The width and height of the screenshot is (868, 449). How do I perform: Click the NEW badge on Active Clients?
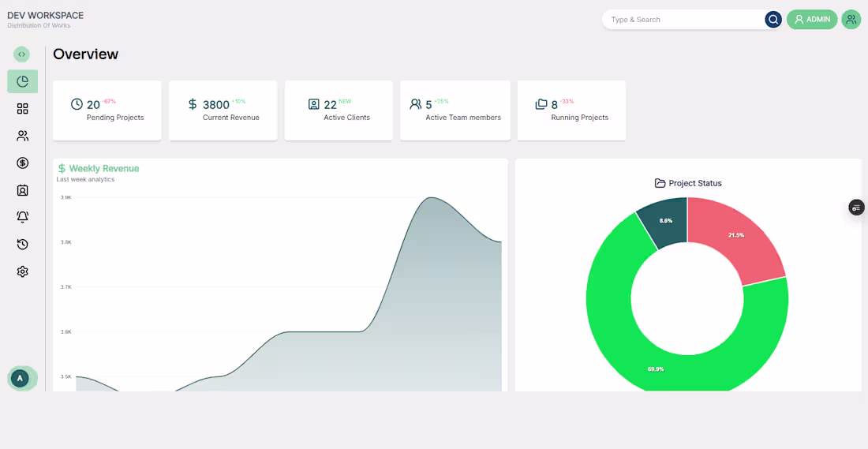(x=345, y=101)
